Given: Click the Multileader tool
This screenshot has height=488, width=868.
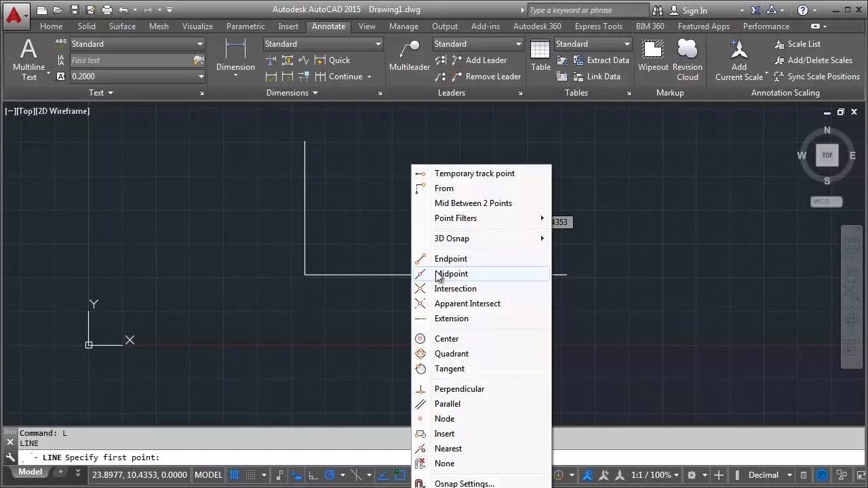Looking at the screenshot, I should click(x=410, y=56).
